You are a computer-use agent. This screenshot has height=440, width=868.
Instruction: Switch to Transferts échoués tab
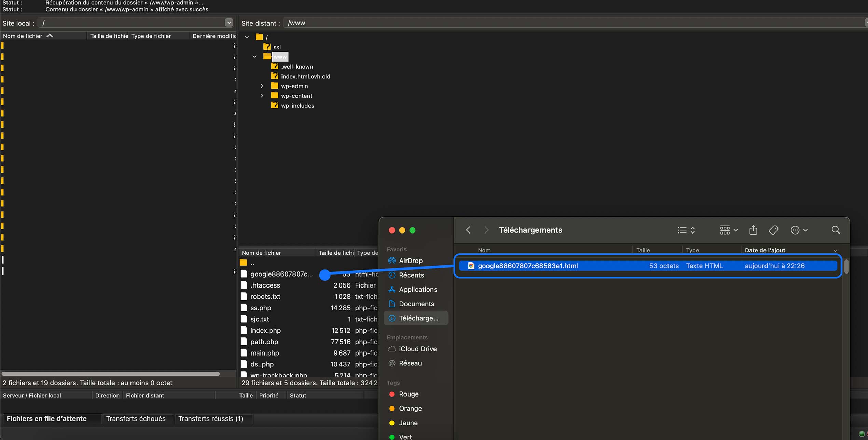coord(136,418)
